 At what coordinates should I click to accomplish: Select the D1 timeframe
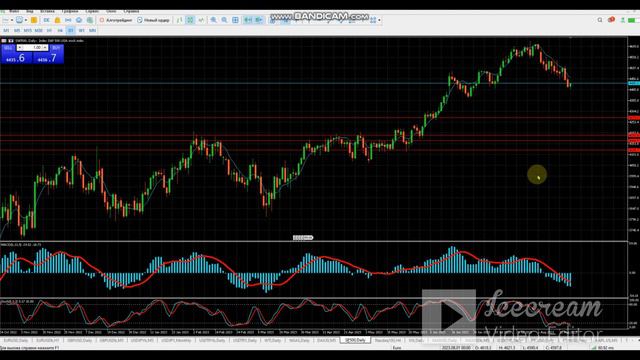coord(71,31)
